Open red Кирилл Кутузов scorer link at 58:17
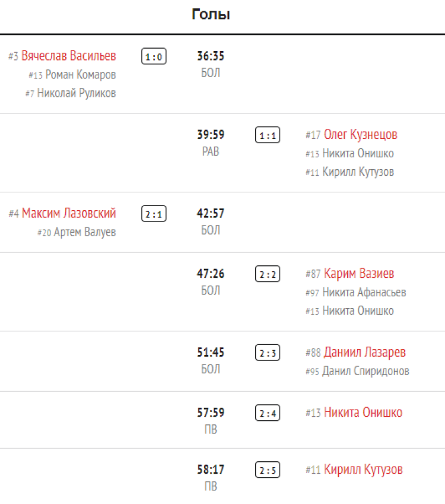 pyautogui.click(x=363, y=470)
